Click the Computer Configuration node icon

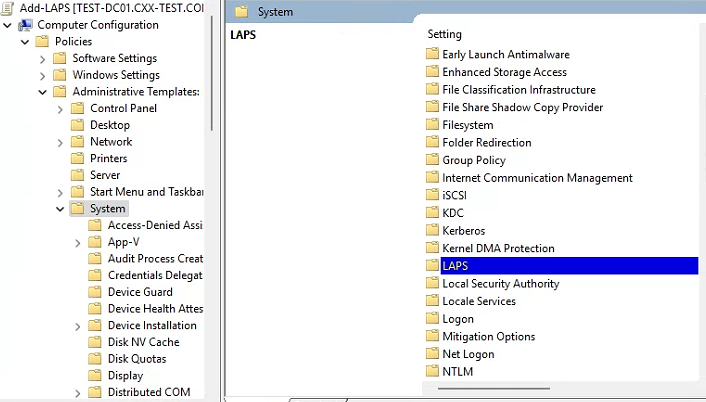click(25, 25)
